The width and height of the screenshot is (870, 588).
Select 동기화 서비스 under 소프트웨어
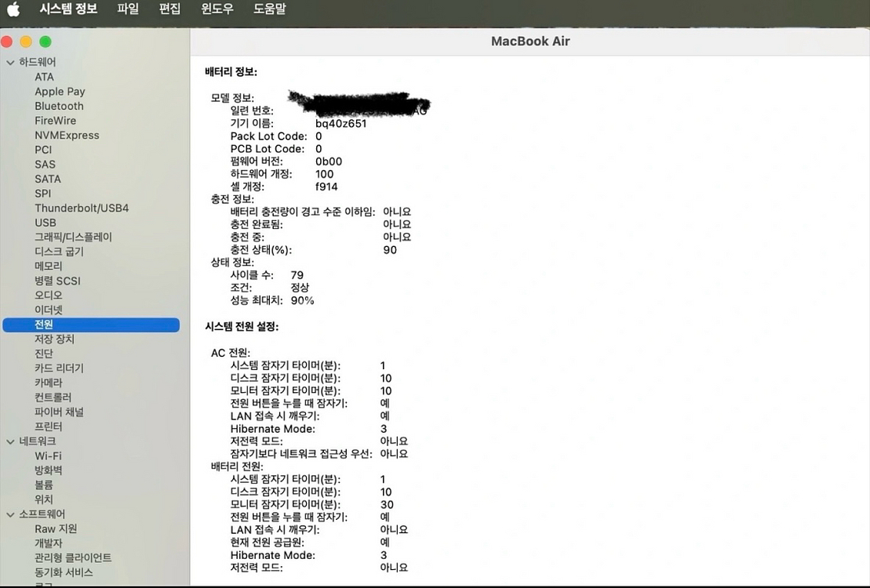(64, 572)
